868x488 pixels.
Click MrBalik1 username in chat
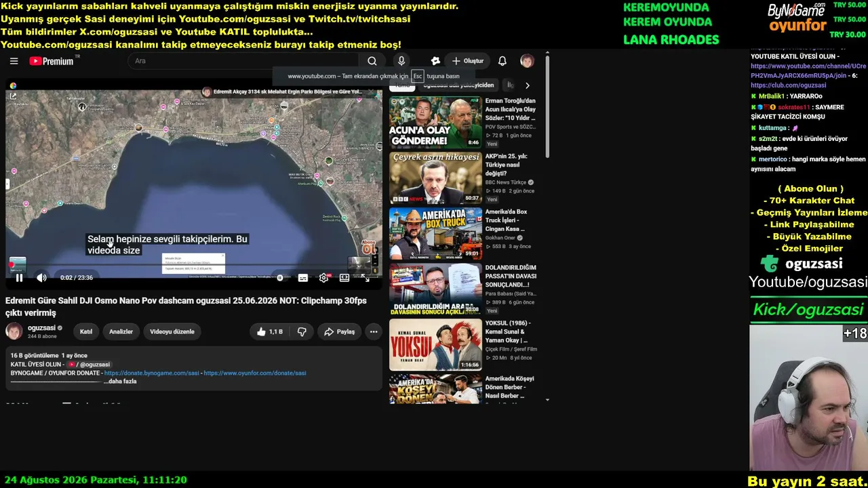(x=772, y=96)
